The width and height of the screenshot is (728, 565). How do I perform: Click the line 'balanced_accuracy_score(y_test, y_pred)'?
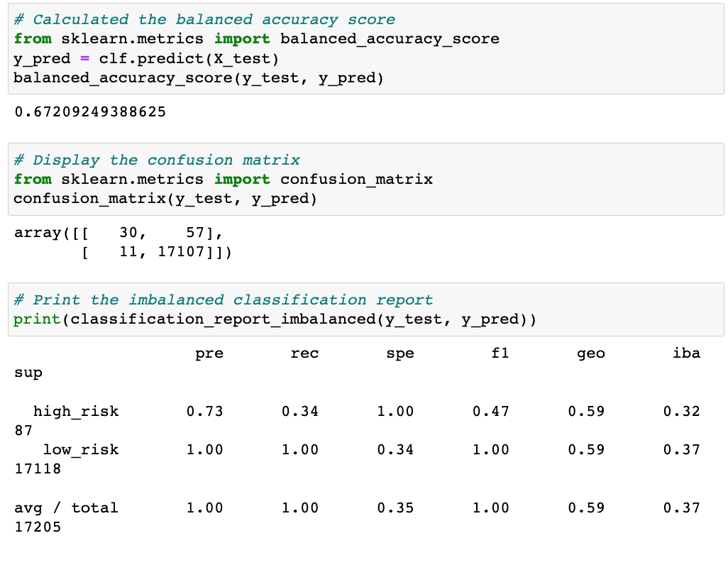198,78
